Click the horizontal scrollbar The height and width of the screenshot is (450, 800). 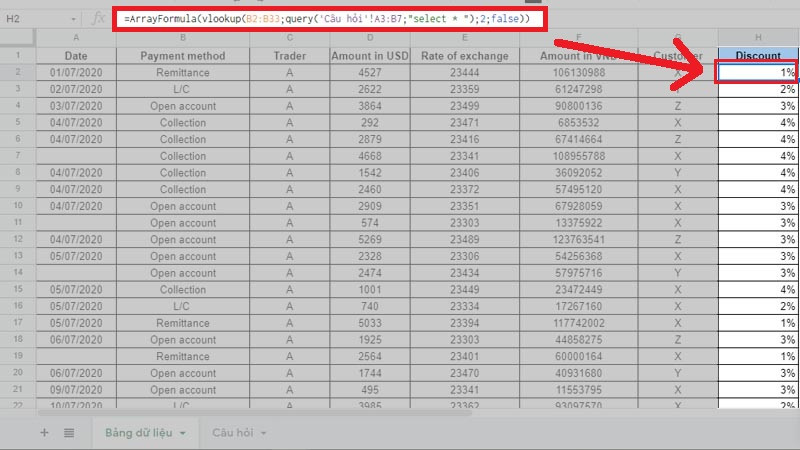pos(255,412)
